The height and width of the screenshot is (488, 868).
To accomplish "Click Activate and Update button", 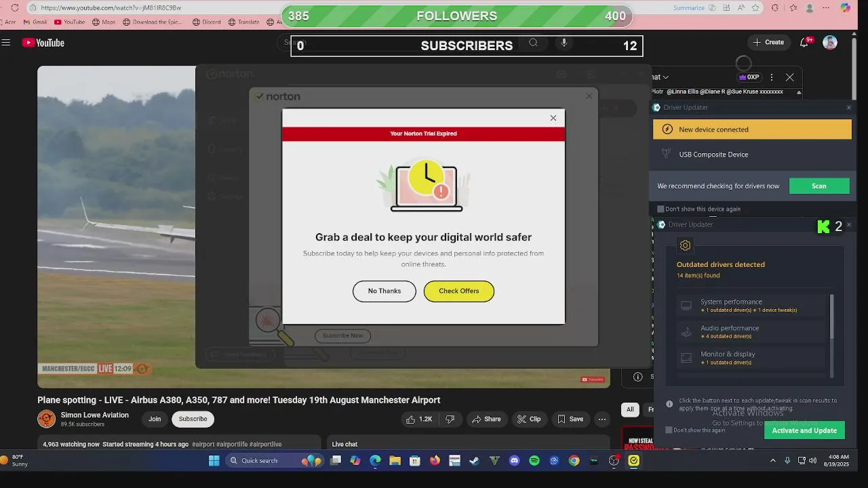I will click(804, 430).
